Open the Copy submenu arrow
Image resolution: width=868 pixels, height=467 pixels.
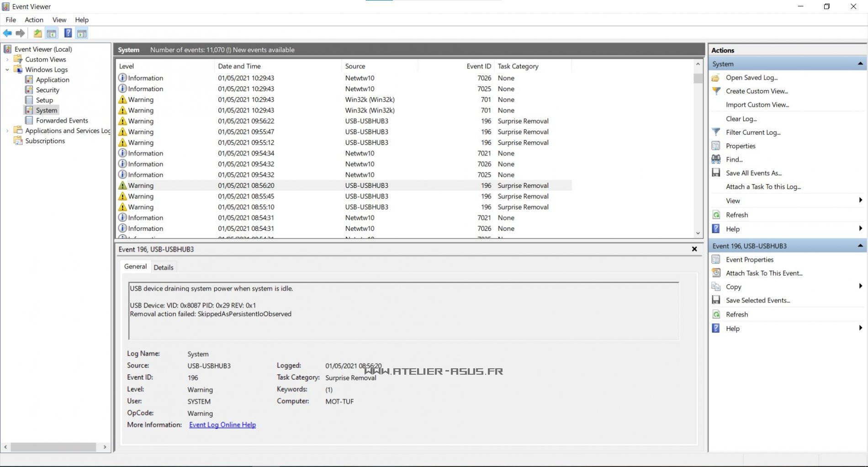click(860, 287)
